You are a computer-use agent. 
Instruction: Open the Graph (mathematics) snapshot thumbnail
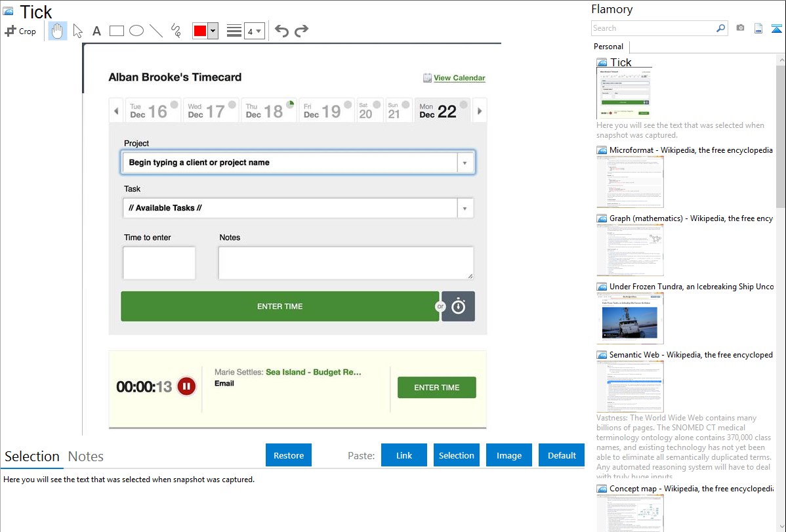tap(630, 250)
